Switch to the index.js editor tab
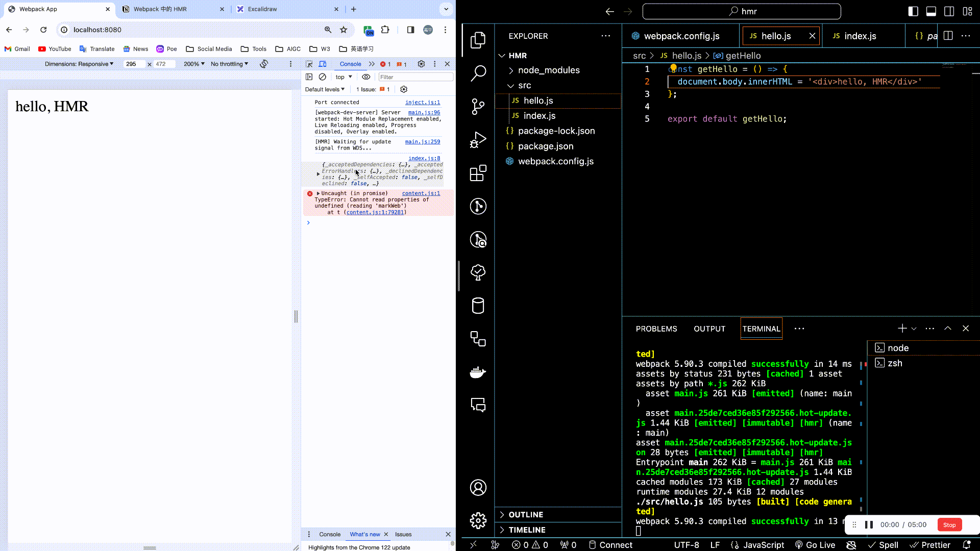980x551 pixels. tap(860, 36)
